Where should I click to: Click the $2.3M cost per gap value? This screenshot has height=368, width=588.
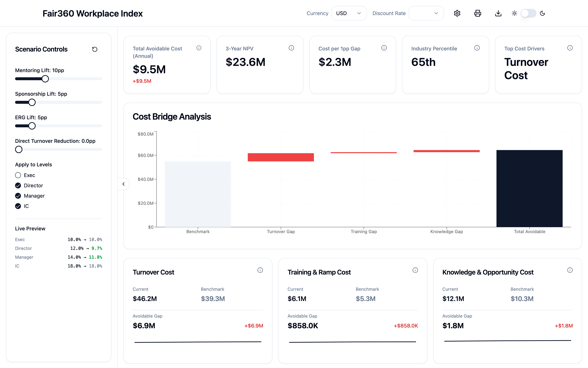(x=335, y=62)
